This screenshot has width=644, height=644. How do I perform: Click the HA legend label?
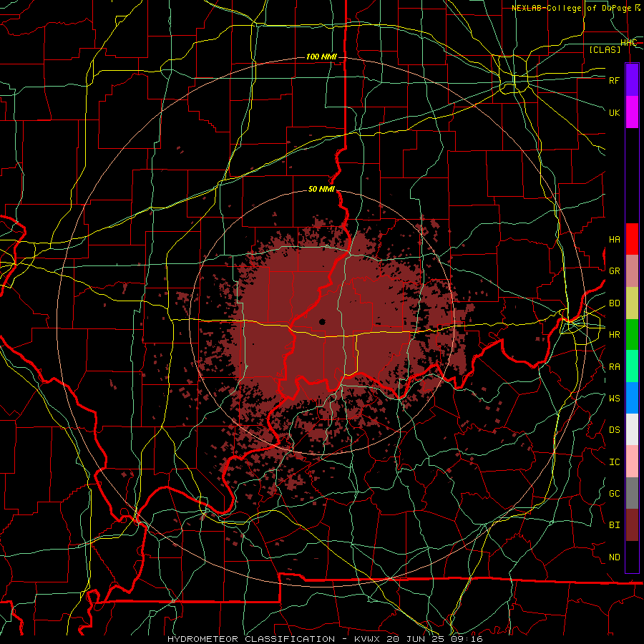[x=615, y=240]
